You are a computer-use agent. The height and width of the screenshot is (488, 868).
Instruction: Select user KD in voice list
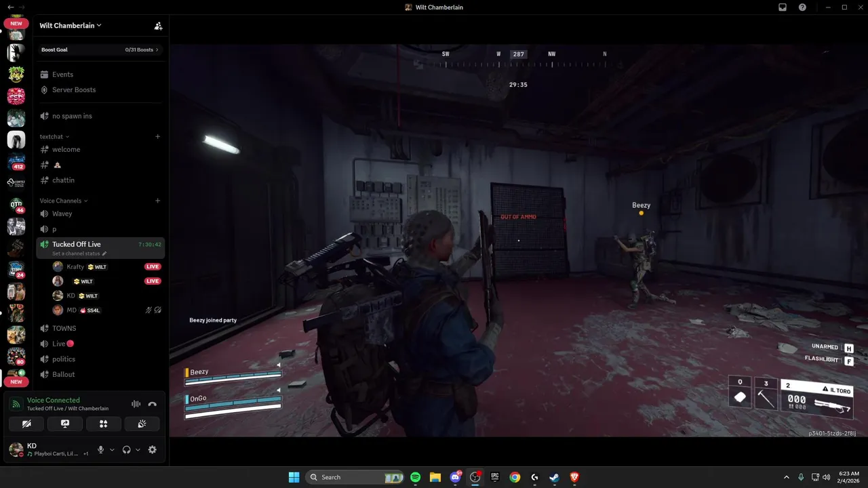pyautogui.click(x=71, y=296)
